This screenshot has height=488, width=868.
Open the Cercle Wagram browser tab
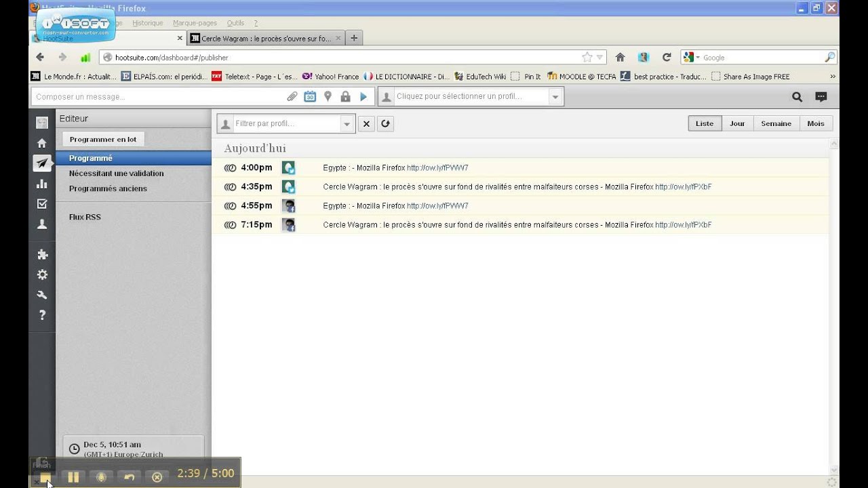coord(266,39)
